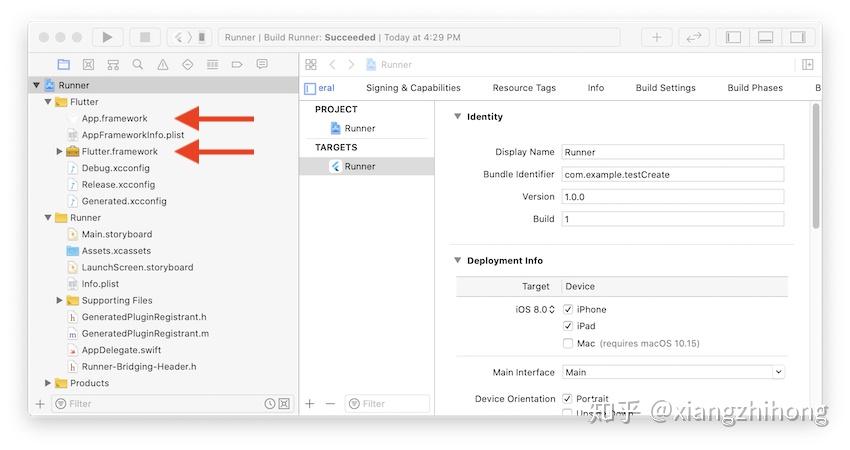Screen dimensions: 850x450
Task: Open the Info tab
Action: coord(596,88)
